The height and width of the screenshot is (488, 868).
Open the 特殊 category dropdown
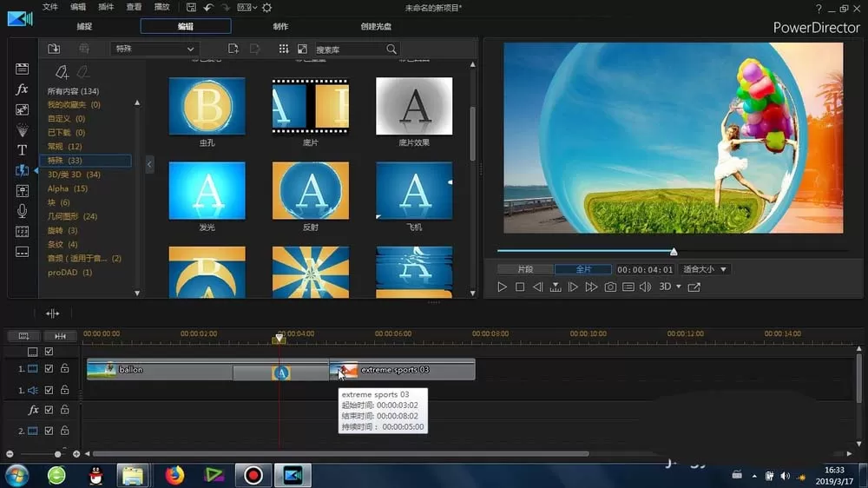(x=154, y=49)
